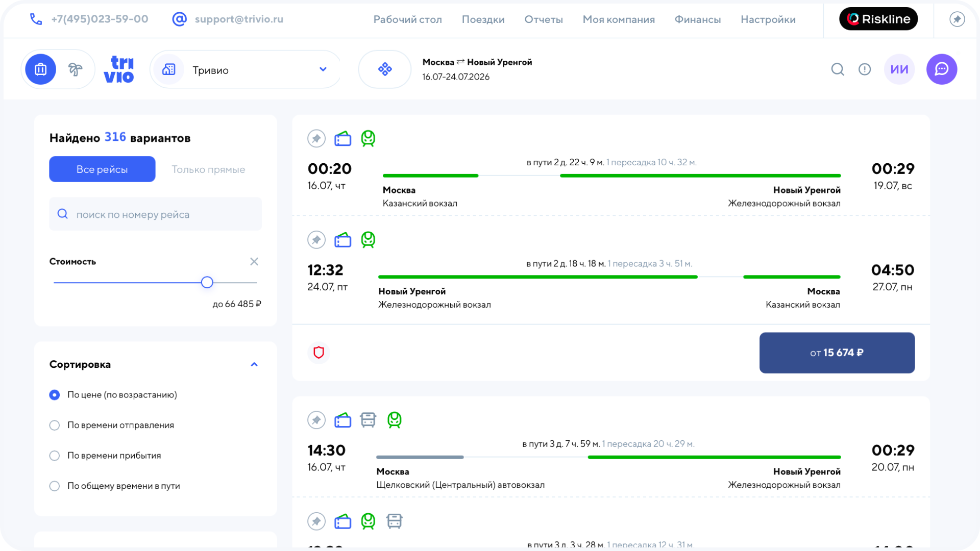
Task: Click the green train icon on 00:20 segment
Action: pyautogui.click(x=368, y=139)
